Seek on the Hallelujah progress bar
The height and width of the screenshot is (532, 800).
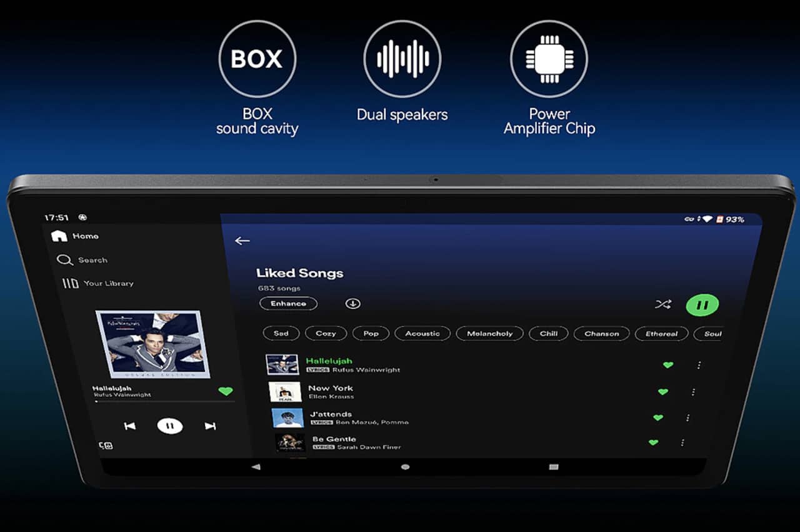click(x=164, y=402)
